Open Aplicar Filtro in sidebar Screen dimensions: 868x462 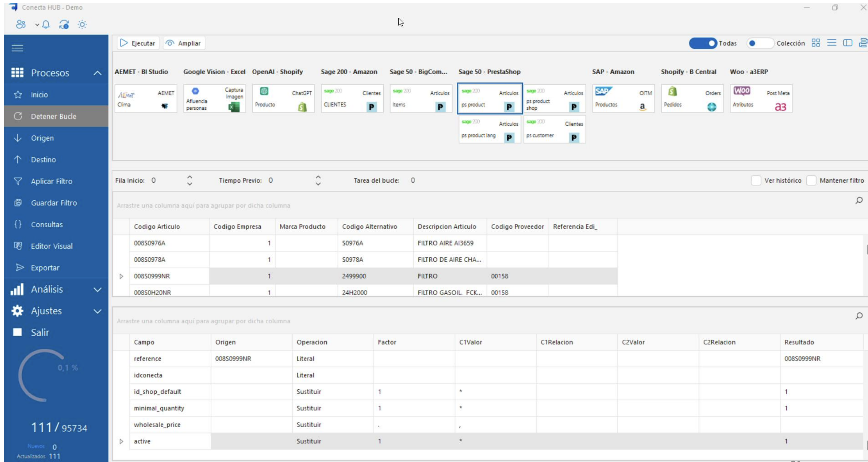[x=51, y=181]
